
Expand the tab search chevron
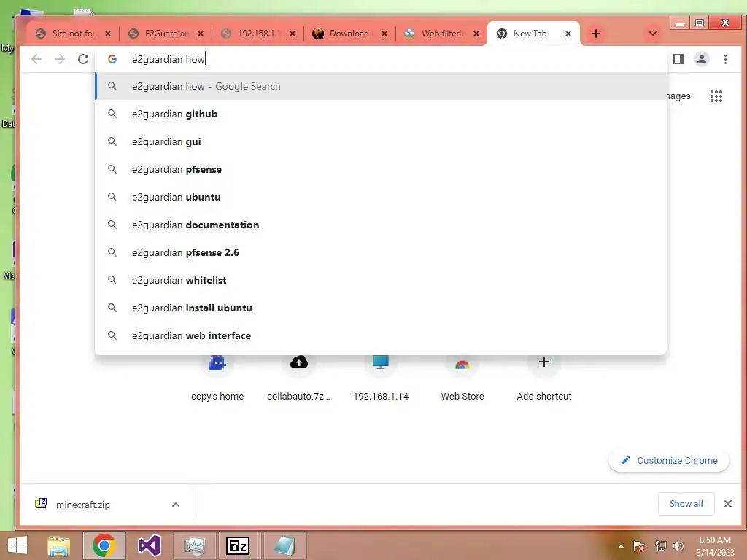653,34
